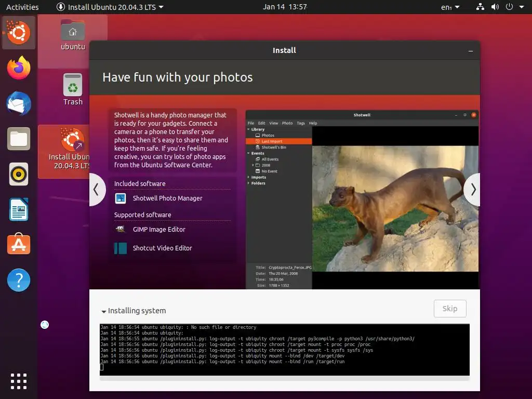Open the network status icon in top bar
The width and height of the screenshot is (532, 399).
(480, 7)
